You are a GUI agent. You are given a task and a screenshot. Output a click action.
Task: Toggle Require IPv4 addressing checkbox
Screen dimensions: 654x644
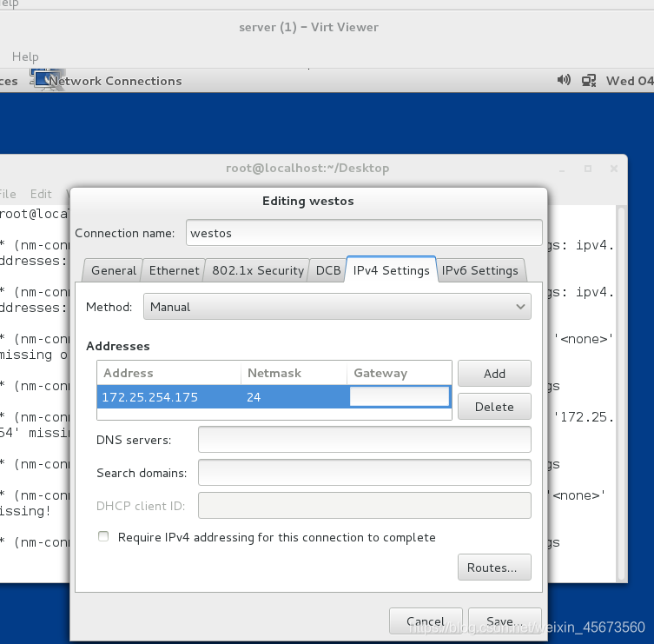pyautogui.click(x=103, y=536)
